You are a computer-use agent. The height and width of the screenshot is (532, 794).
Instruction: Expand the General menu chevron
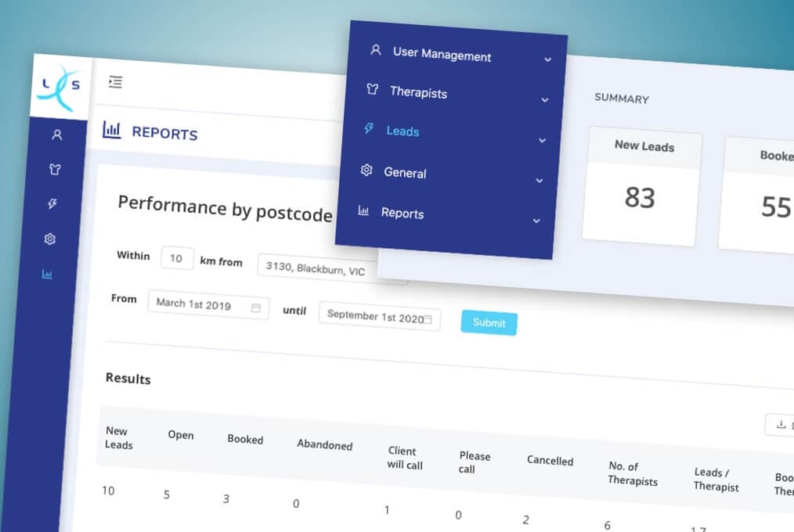(x=540, y=179)
